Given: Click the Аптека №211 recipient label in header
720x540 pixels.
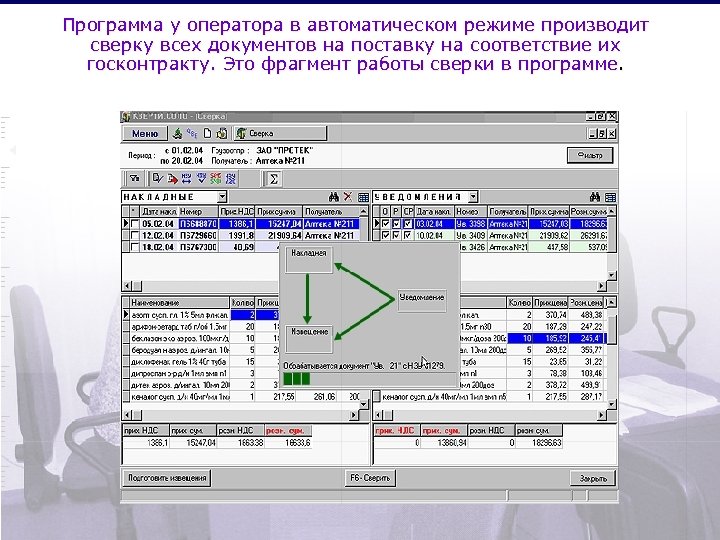Looking at the screenshot, I should coord(280,161).
